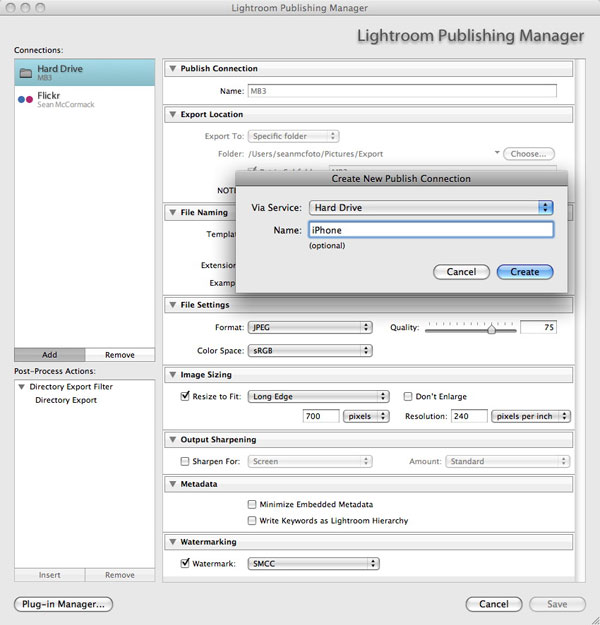Enable Sharpen For checkbox
The image size is (600, 625).
[x=185, y=461]
